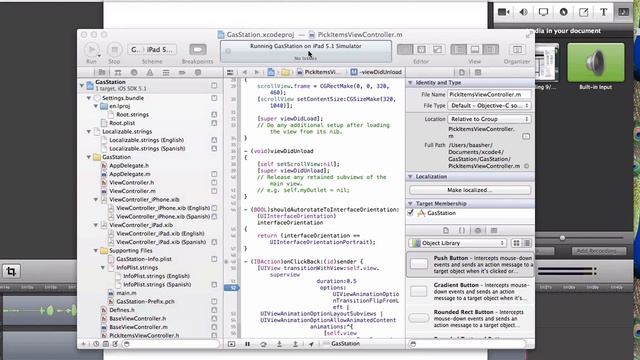Uncheck GasStation target membership
Viewport: 640px width, 360px height.
click(411, 213)
